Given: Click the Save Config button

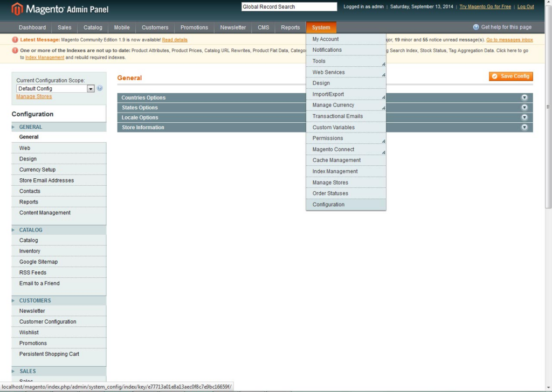Looking at the screenshot, I should tap(511, 76).
